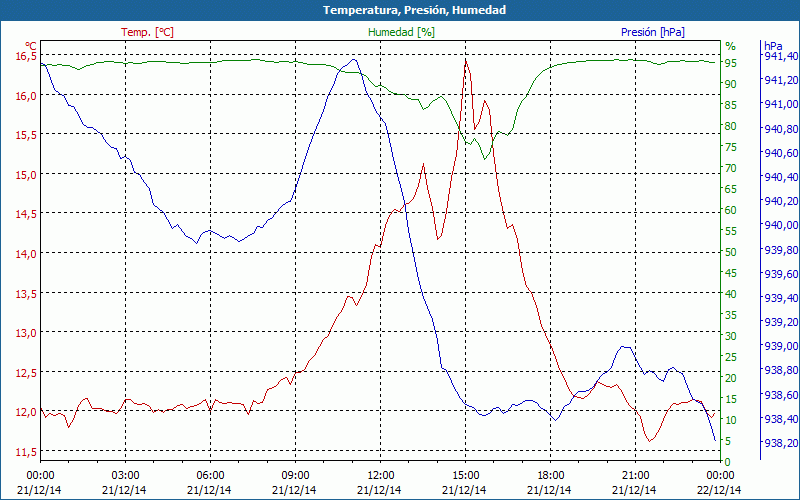Click the '60' humidity axis value

(731, 210)
